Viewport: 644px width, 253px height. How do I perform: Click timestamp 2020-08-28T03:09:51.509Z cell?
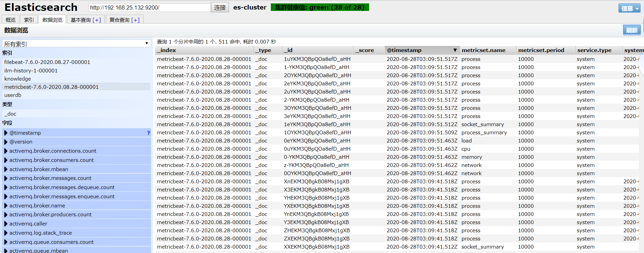coord(422,133)
